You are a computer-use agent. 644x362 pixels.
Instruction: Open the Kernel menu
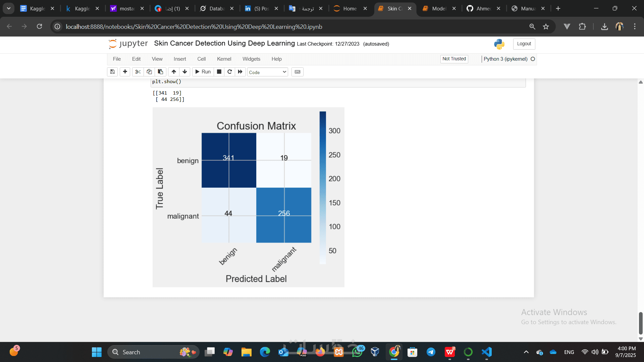[224, 59]
